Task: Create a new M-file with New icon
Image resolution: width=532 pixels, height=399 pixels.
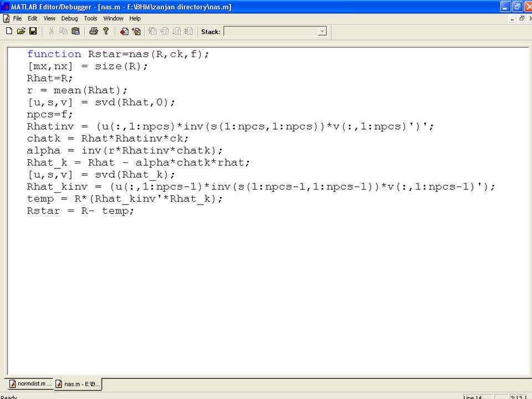Action: 9,31
